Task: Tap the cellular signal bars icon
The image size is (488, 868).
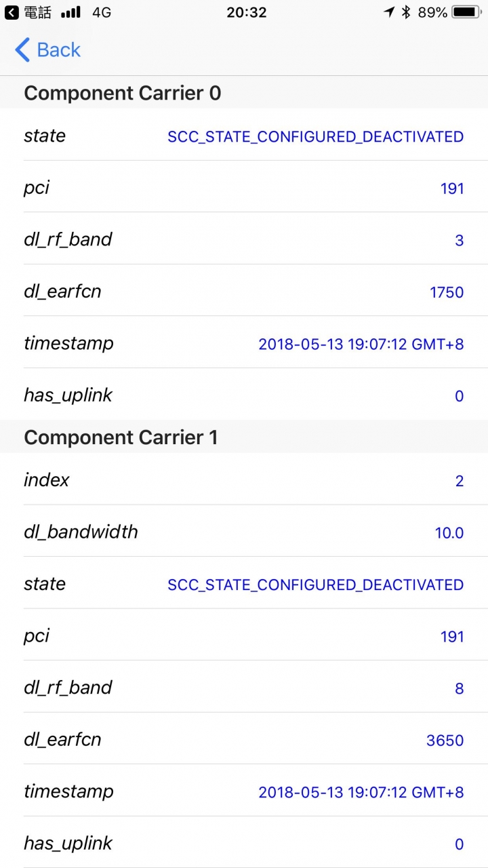Action: (70, 12)
